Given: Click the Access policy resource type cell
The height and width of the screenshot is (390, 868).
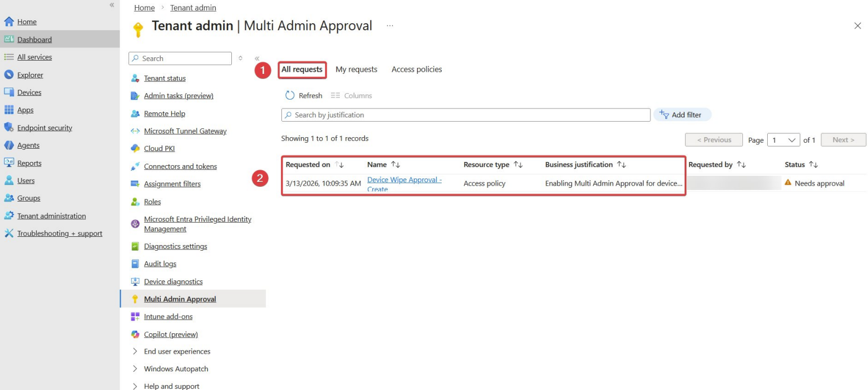Looking at the screenshot, I should point(485,183).
